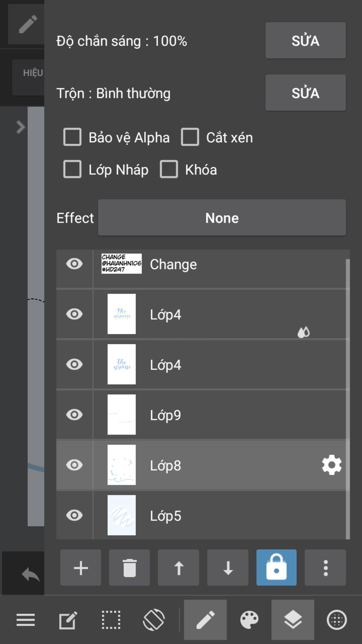Add a new layer with plus button

81,568
